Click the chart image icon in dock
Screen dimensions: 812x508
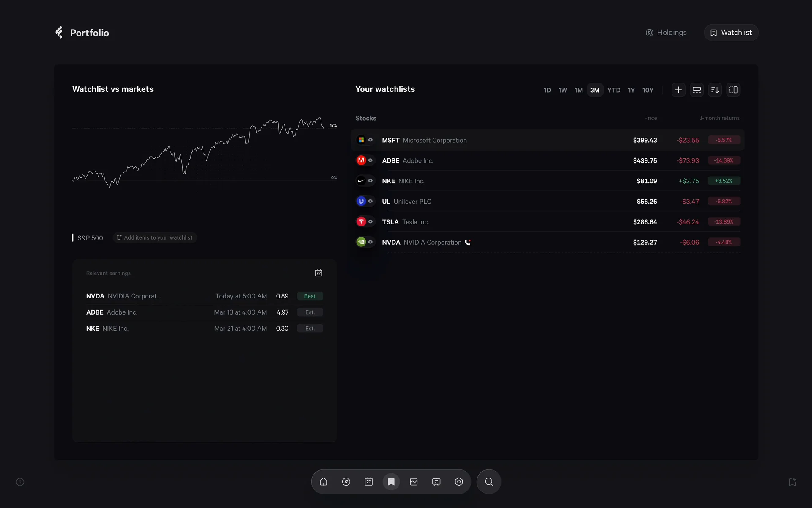[x=414, y=482]
